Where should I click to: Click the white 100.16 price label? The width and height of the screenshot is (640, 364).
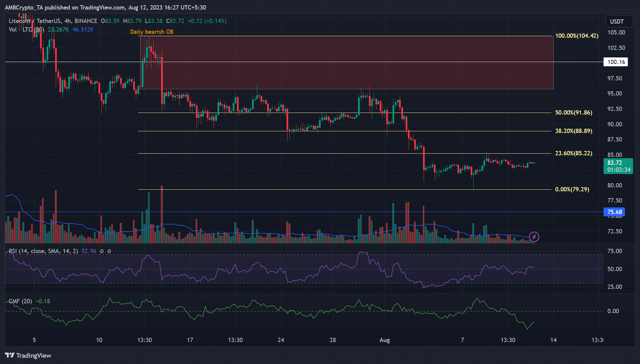tap(616, 62)
